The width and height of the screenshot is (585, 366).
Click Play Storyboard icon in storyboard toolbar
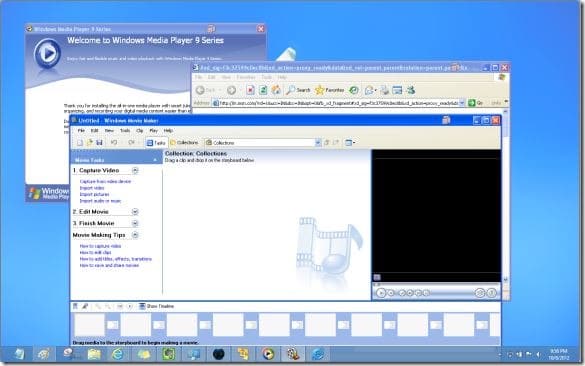click(129, 306)
